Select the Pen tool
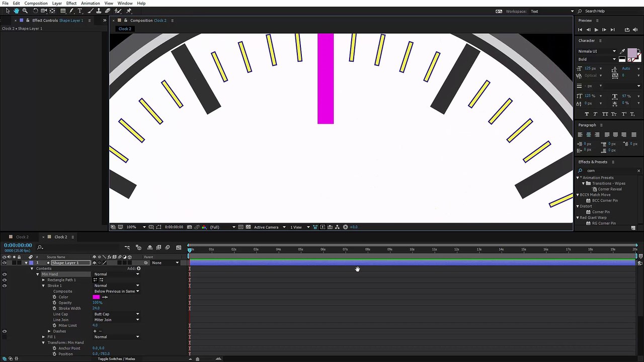 point(71,11)
